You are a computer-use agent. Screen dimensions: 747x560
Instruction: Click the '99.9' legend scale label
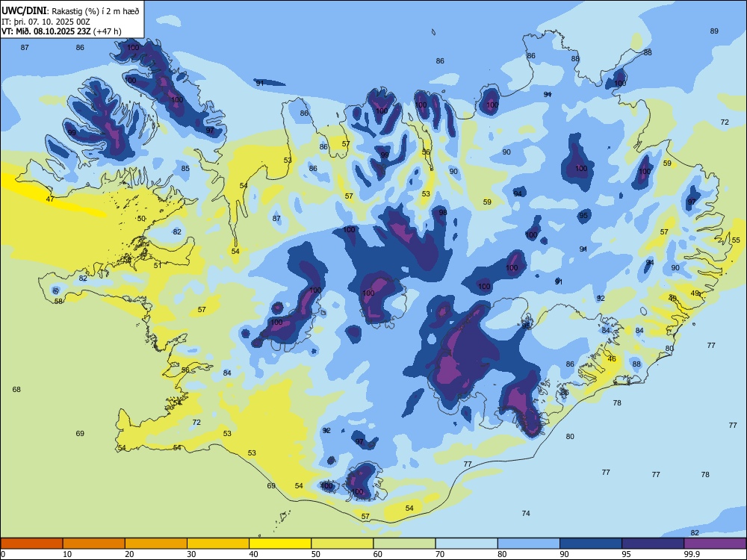pyautogui.click(x=692, y=554)
